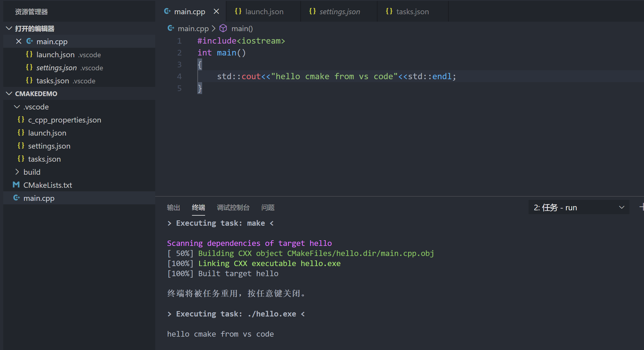Screen dimensions: 644x350
Task: Click the C++ icon on the main.cpp editor tab
Action: (x=167, y=11)
